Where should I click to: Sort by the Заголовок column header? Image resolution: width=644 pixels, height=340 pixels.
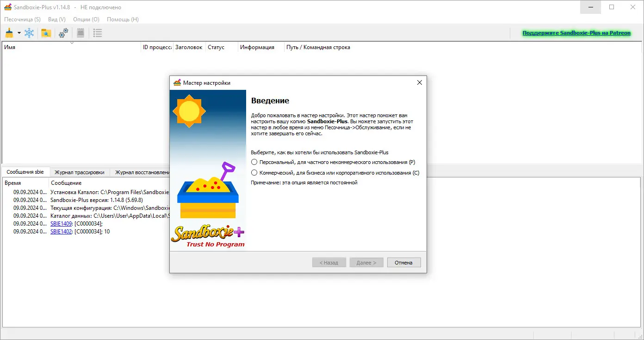(x=190, y=47)
